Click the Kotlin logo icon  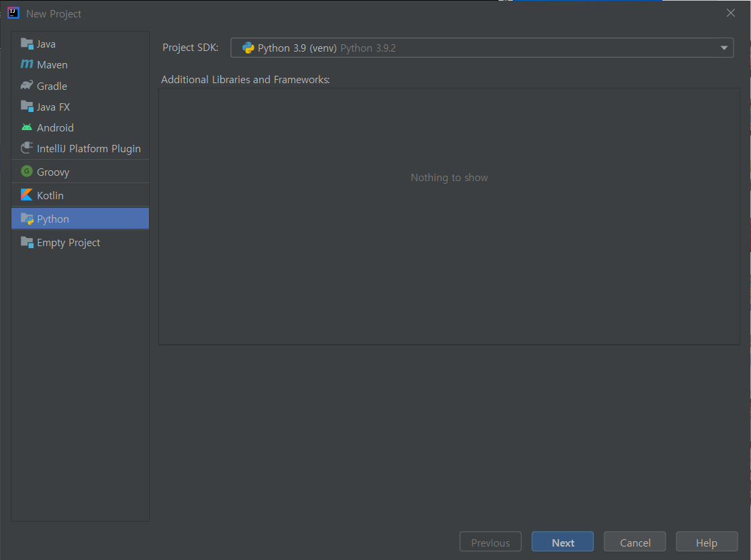click(27, 194)
